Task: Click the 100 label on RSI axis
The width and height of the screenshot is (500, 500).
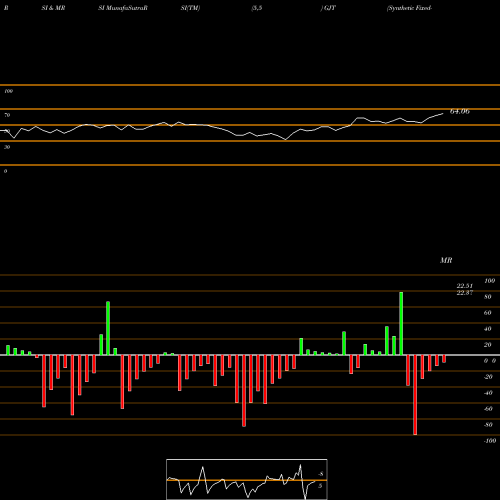Action: (8, 91)
